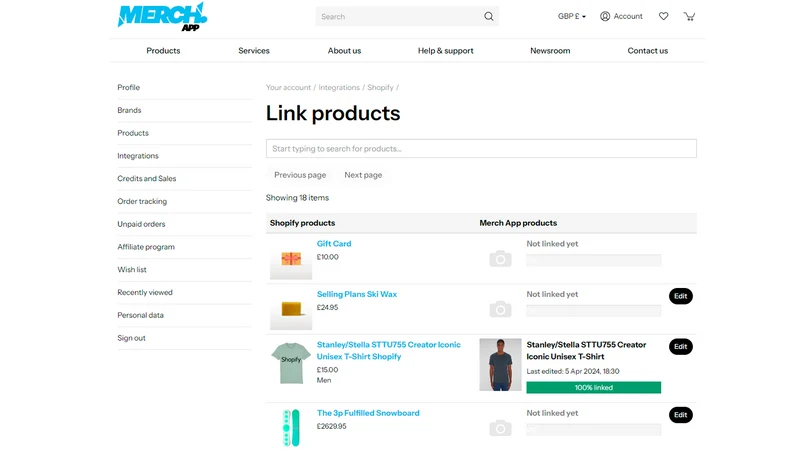
Task: Click the Previous page button
Action: coord(300,175)
